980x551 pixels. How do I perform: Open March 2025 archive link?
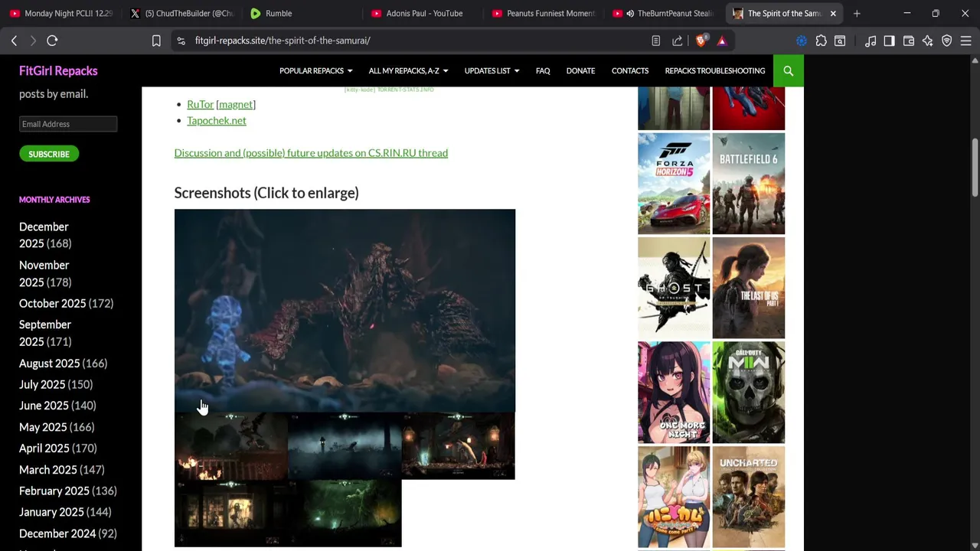tap(47, 469)
